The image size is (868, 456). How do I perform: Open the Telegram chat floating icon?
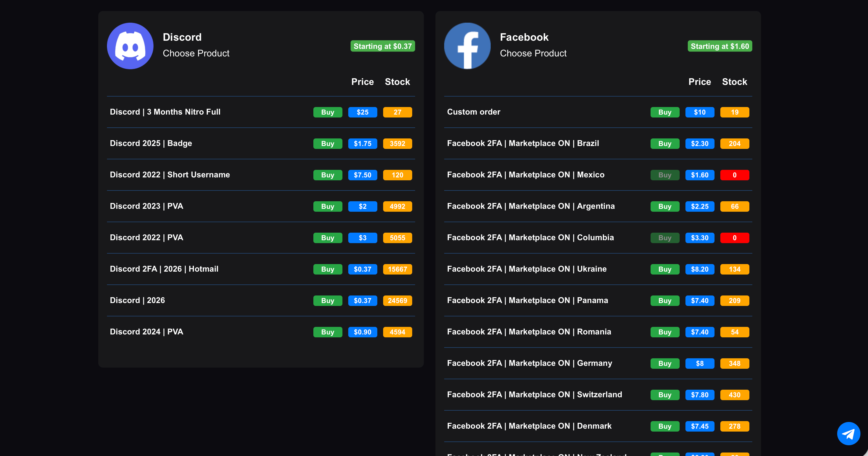(x=849, y=433)
